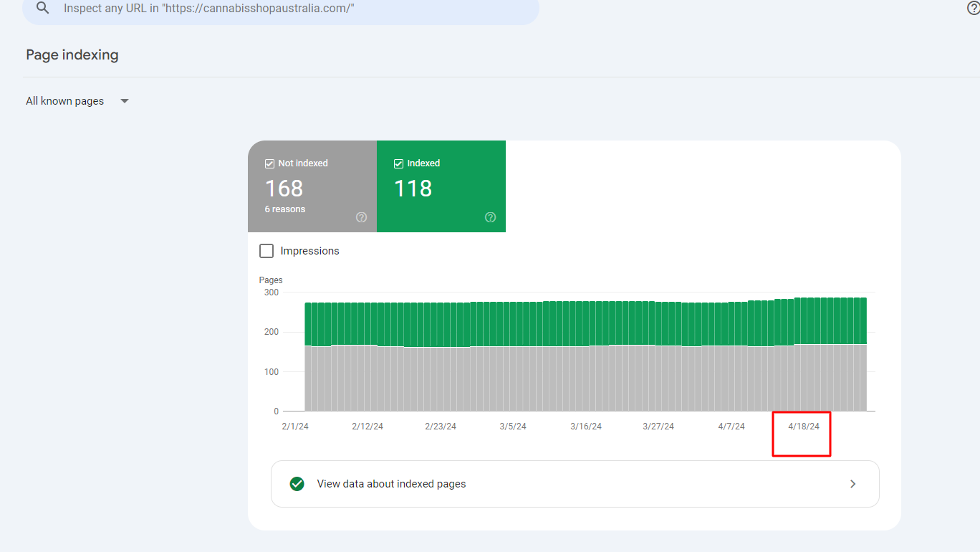The height and width of the screenshot is (552, 980).
Task: Click the magnifier icon in the URL inspection bar
Action: [x=44, y=8]
